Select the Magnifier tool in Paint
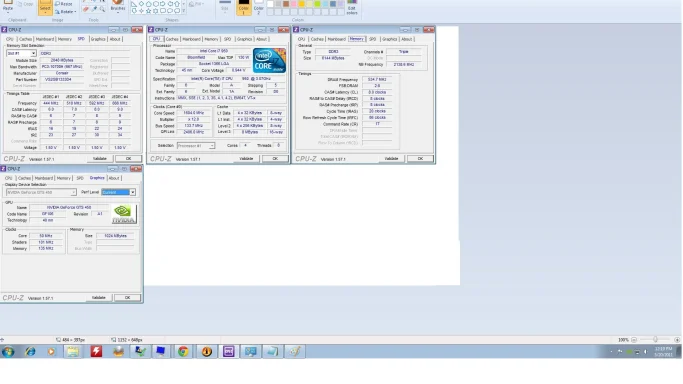The width and height of the screenshot is (683, 384). point(102,9)
